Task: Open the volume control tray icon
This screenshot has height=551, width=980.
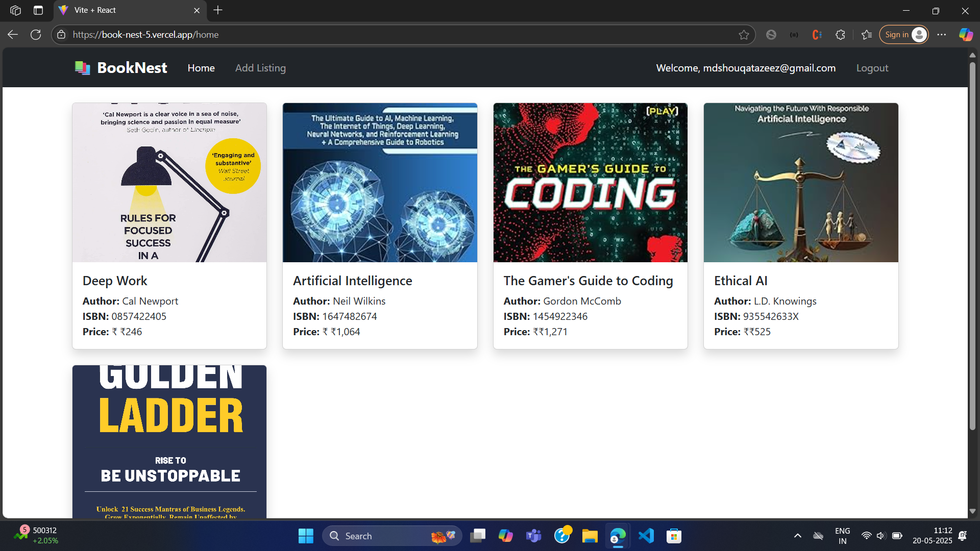Action: [881, 536]
